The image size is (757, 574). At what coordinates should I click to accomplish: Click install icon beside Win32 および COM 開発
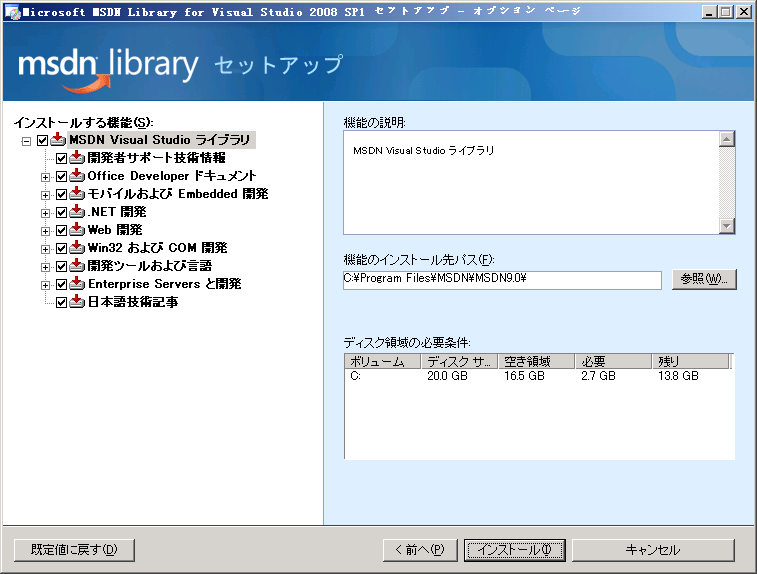pos(77,248)
